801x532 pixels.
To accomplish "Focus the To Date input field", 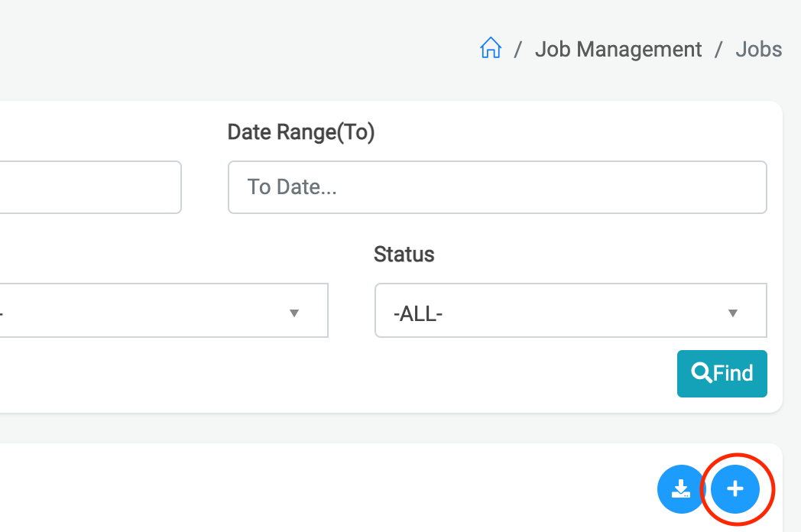I will pyautogui.click(x=497, y=187).
